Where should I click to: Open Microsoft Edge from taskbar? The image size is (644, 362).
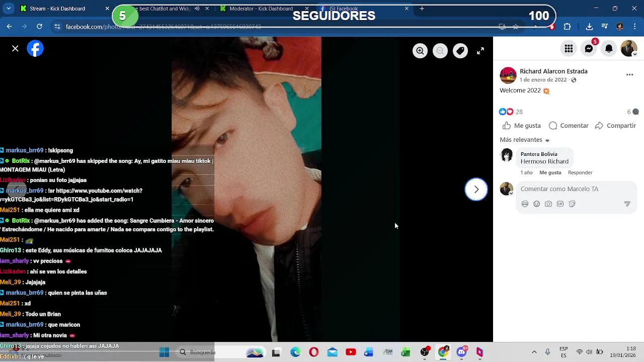click(295, 352)
